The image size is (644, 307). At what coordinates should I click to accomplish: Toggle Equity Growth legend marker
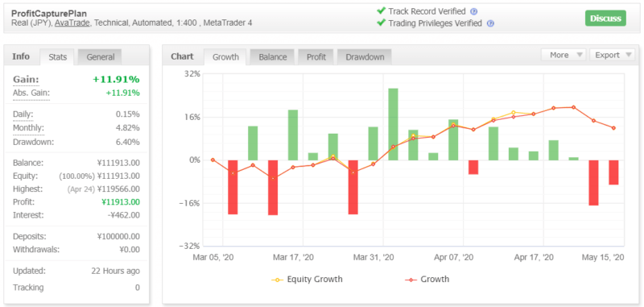277,280
